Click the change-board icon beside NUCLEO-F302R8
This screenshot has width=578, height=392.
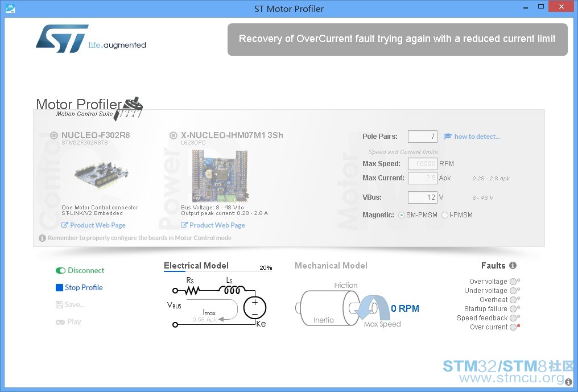54,135
